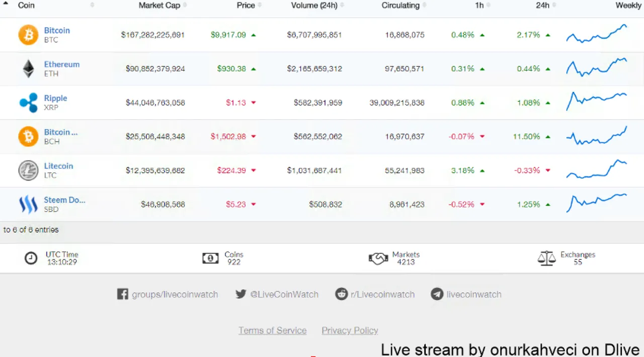This screenshot has width=644, height=357.
Task: Click Ethereum weekly sparkline chart
Action: click(x=597, y=67)
